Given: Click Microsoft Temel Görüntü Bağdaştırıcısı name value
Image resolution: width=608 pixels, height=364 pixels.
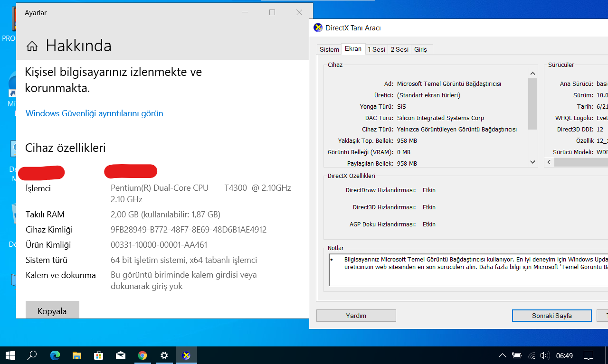Looking at the screenshot, I should [449, 84].
